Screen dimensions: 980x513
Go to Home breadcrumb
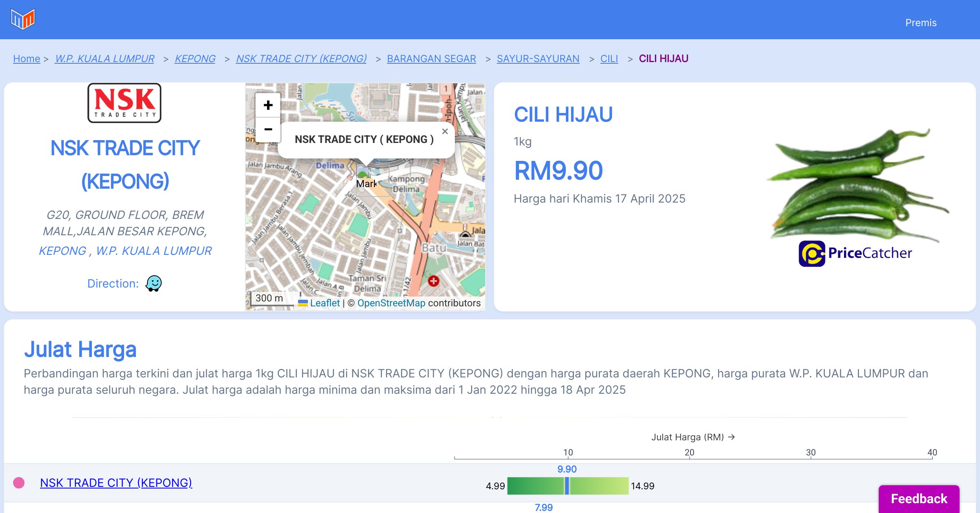[27, 59]
